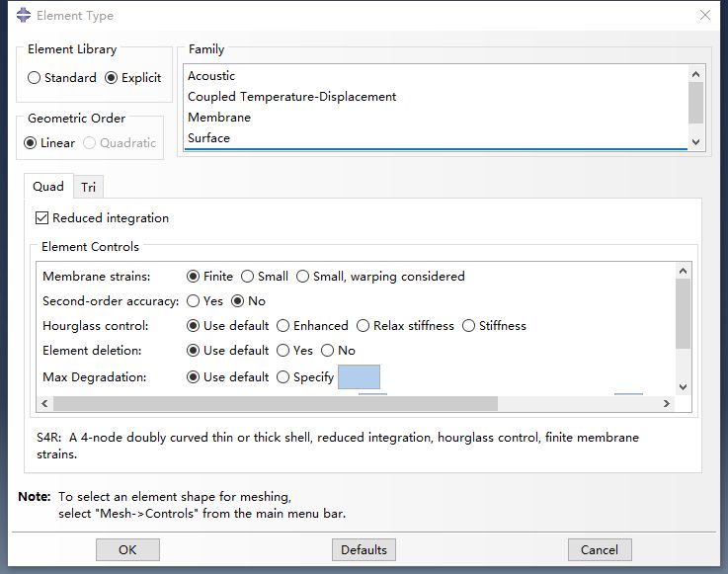Click the Element Controls vertical scrollbar thumb
This screenshot has height=574, width=728.
pyautogui.click(x=683, y=313)
